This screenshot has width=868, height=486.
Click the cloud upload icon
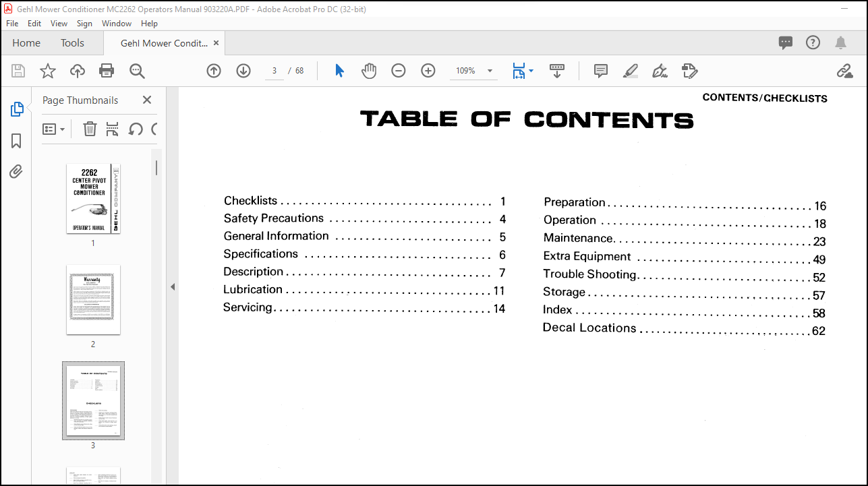click(x=78, y=71)
